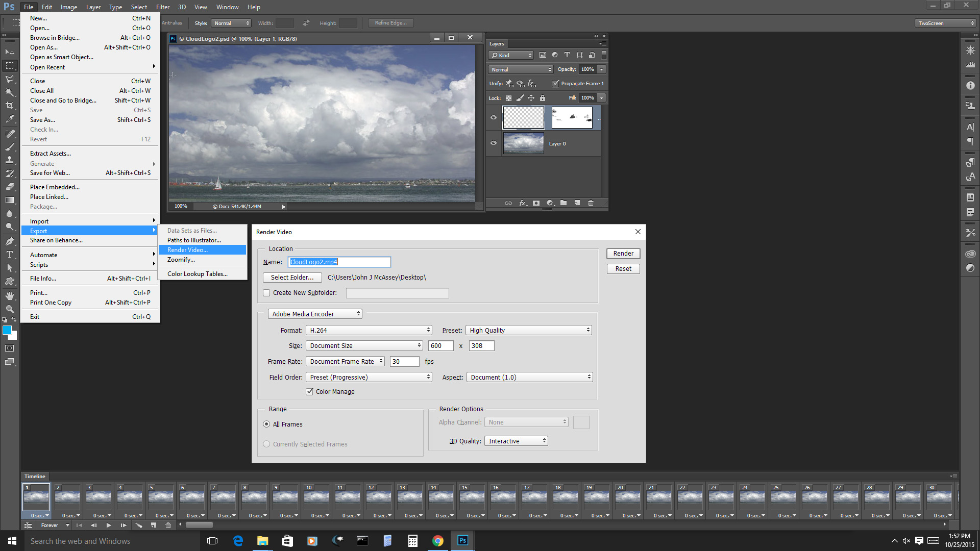Open the Preset dropdown in render settings
980x551 pixels.
(527, 330)
